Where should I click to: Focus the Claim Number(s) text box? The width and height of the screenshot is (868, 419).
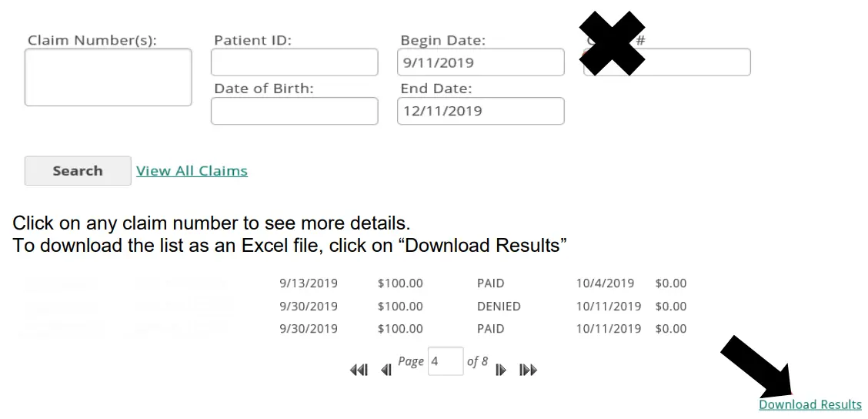pos(108,77)
